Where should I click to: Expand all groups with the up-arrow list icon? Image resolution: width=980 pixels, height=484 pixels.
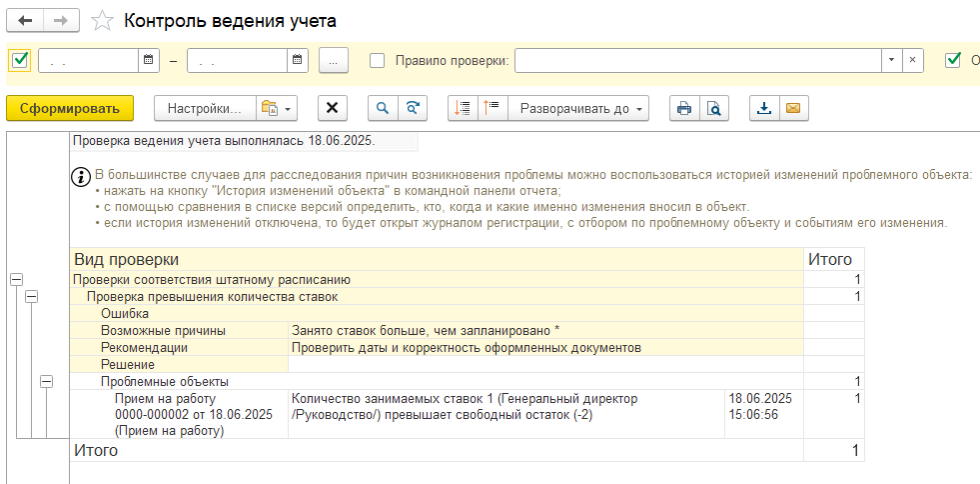click(x=493, y=108)
